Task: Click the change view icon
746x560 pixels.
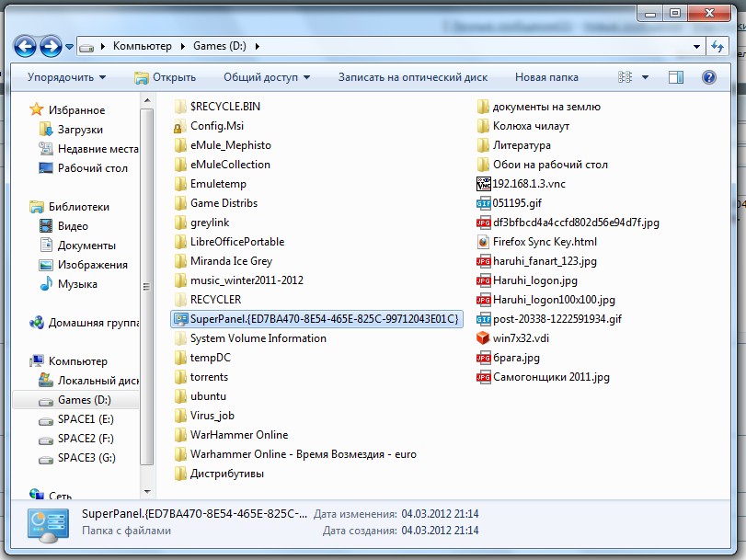Action: pyautogui.click(x=625, y=77)
